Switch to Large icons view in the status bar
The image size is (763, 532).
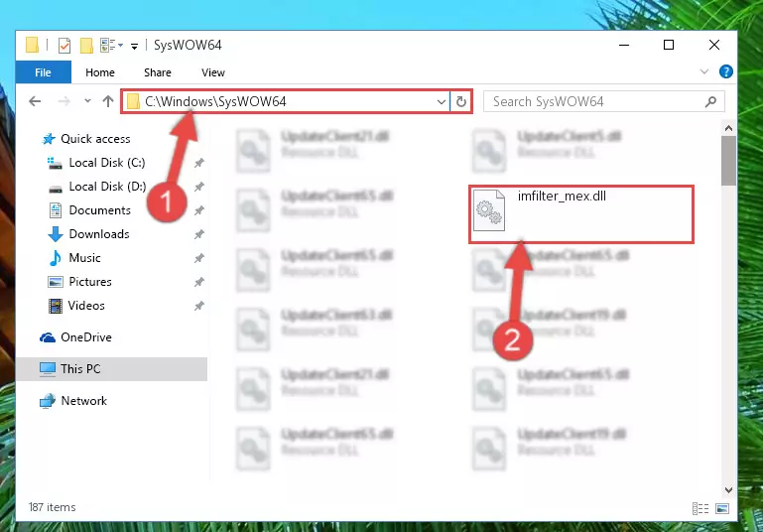pyautogui.click(x=722, y=508)
